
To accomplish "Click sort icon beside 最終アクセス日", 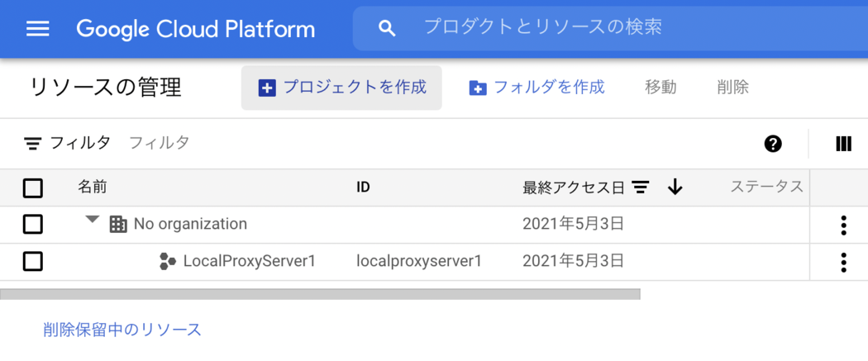I will (x=641, y=188).
